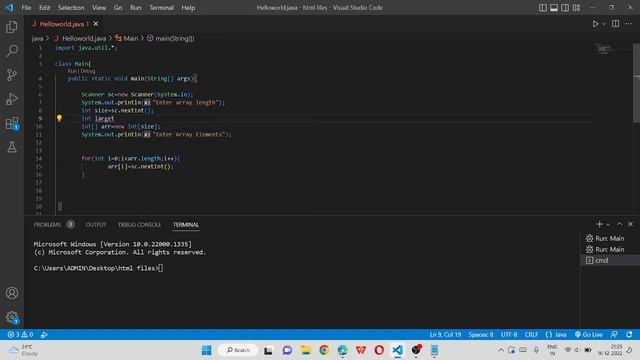The width and height of the screenshot is (640, 360).
Task: Close the Helloworld.java tab
Action: point(96,24)
